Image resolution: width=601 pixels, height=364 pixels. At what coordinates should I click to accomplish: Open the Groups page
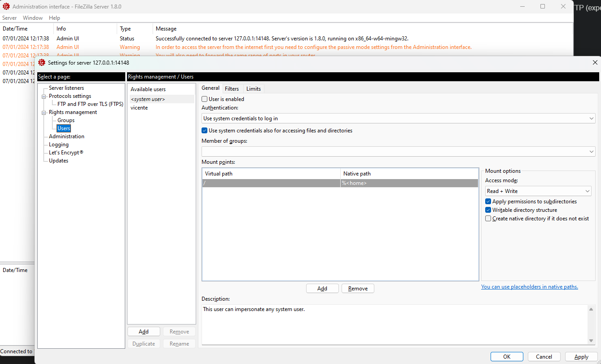click(x=66, y=120)
